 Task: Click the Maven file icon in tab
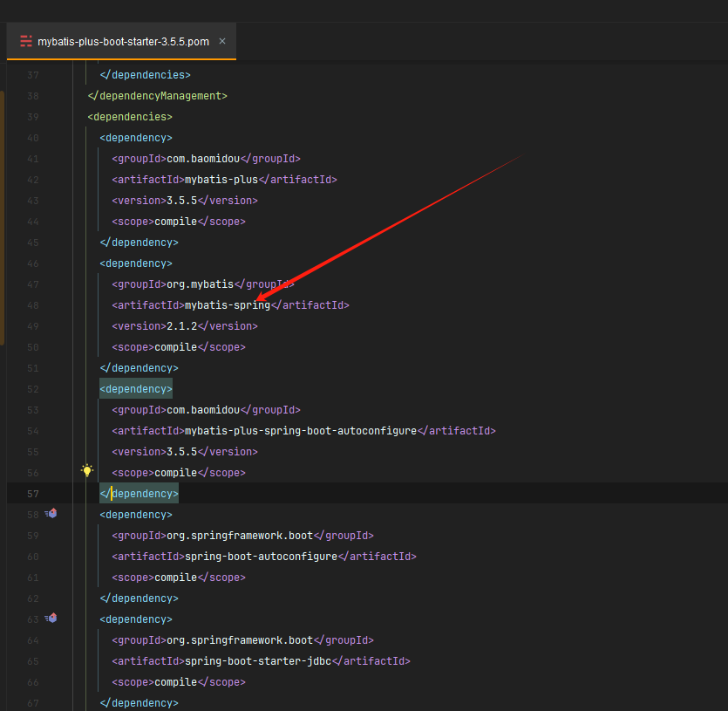click(x=26, y=41)
